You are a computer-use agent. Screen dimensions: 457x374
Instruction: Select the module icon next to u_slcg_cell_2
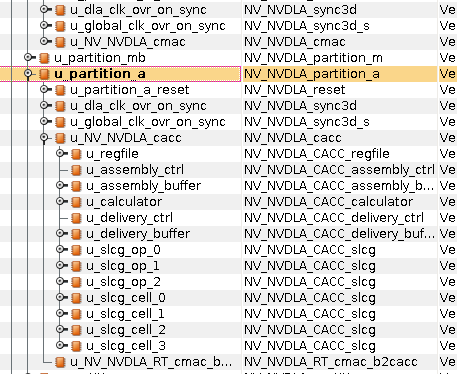click(76, 330)
